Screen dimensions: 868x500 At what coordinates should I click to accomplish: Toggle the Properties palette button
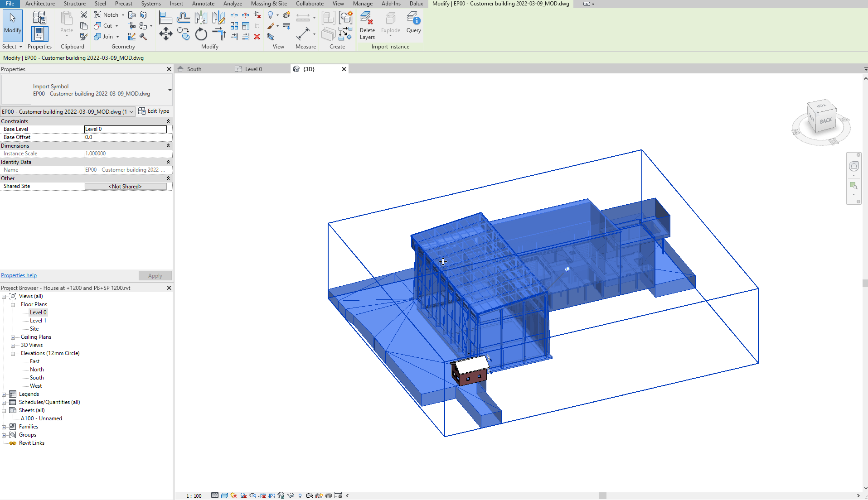tap(39, 34)
